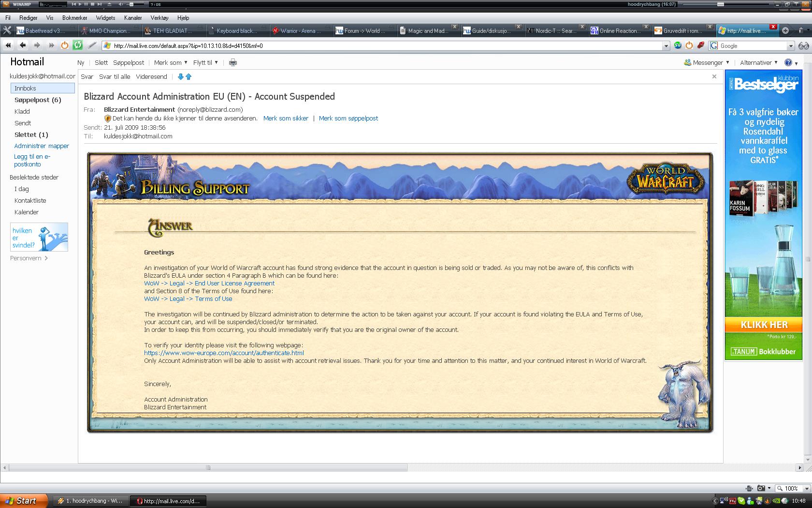
Task: Switch to the Warrior - Arena tab
Action: tap(301, 30)
